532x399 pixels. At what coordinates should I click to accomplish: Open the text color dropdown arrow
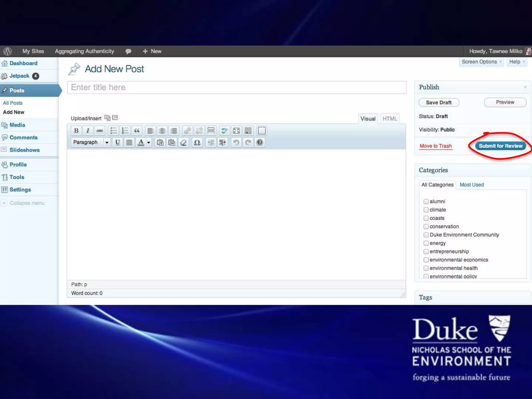pyautogui.click(x=149, y=142)
